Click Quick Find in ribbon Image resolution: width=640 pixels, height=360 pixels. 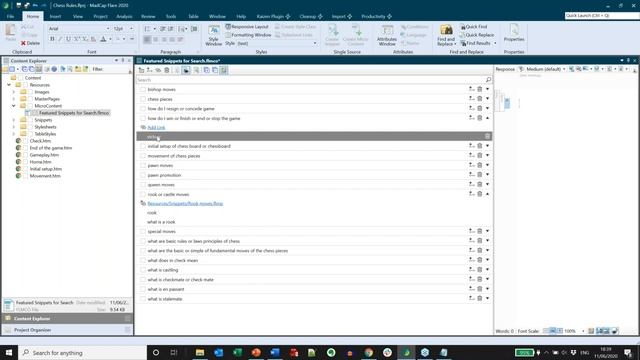coord(474,27)
